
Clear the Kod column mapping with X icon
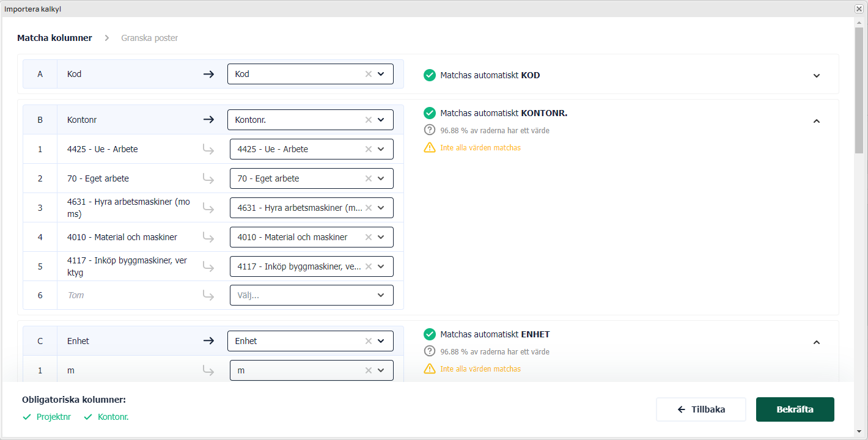(368, 74)
